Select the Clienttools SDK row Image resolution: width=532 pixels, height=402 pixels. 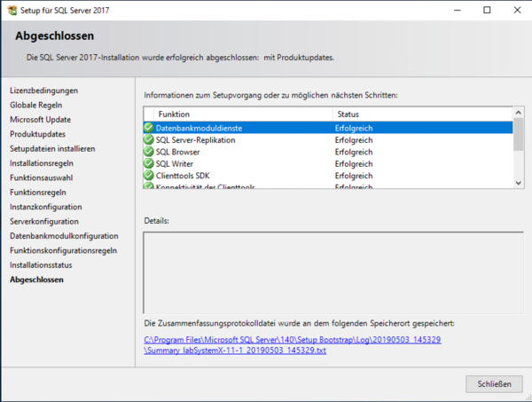328,176
